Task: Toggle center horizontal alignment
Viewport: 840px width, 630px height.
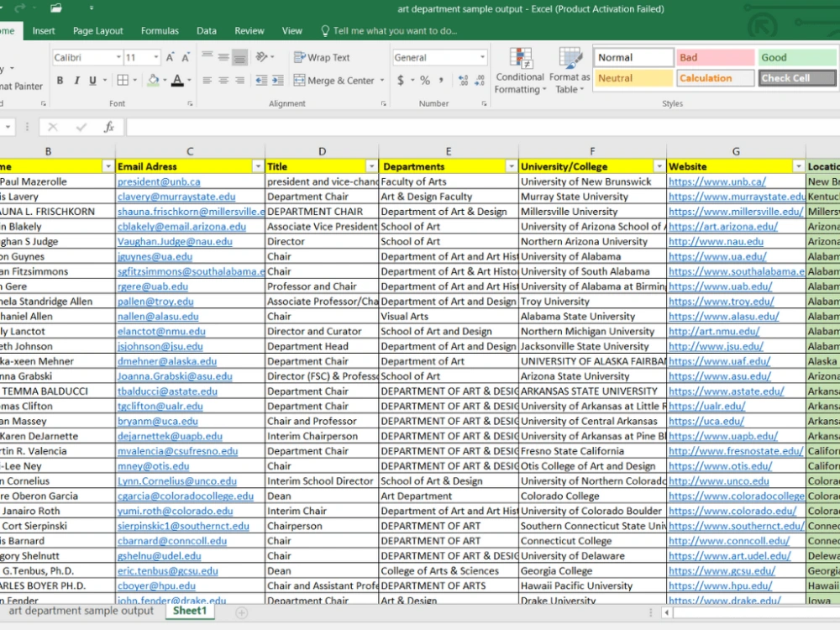Action: [x=223, y=81]
